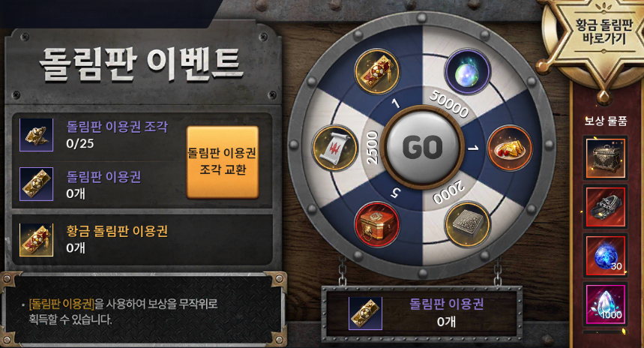Viewport: 644px width, 348px height.
Task: Select stone tablet icon on the wheel
Action: 467,224
